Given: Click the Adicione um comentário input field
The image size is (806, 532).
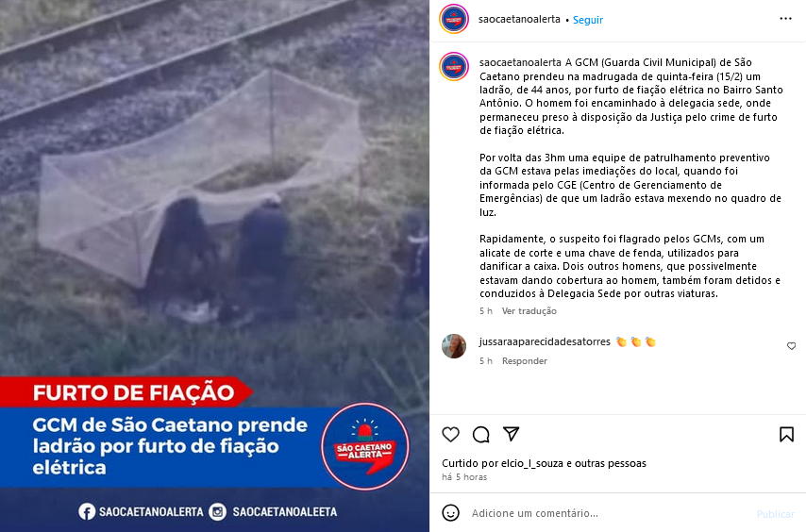Looking at the screenshot, I should click(609, 513).
